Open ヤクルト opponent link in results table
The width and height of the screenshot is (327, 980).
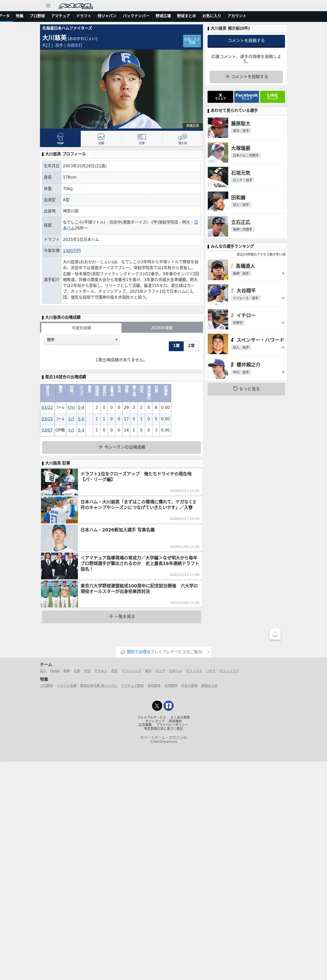(x=71, y=408)
